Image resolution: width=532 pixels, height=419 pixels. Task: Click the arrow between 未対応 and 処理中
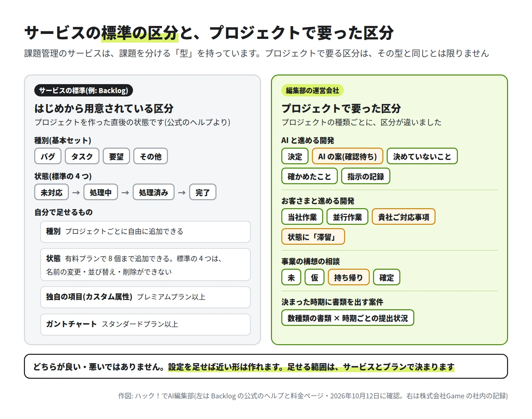click(76, 193)
